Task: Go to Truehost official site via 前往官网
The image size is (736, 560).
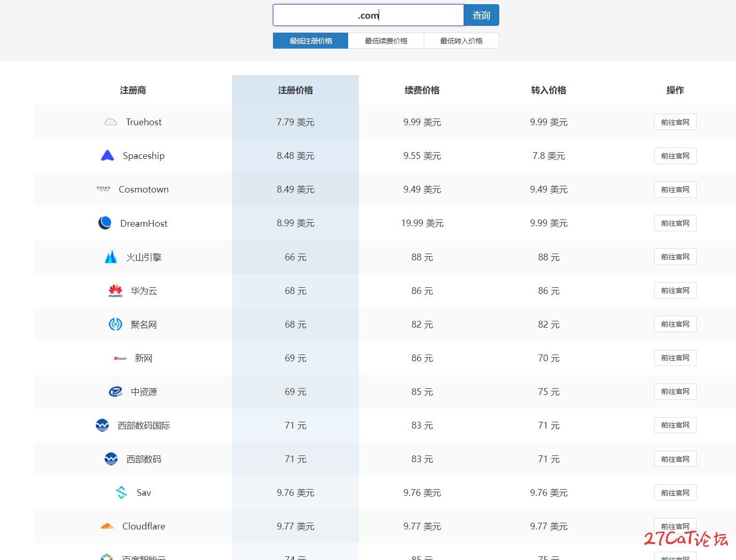Action: click(x=675, y=122)
